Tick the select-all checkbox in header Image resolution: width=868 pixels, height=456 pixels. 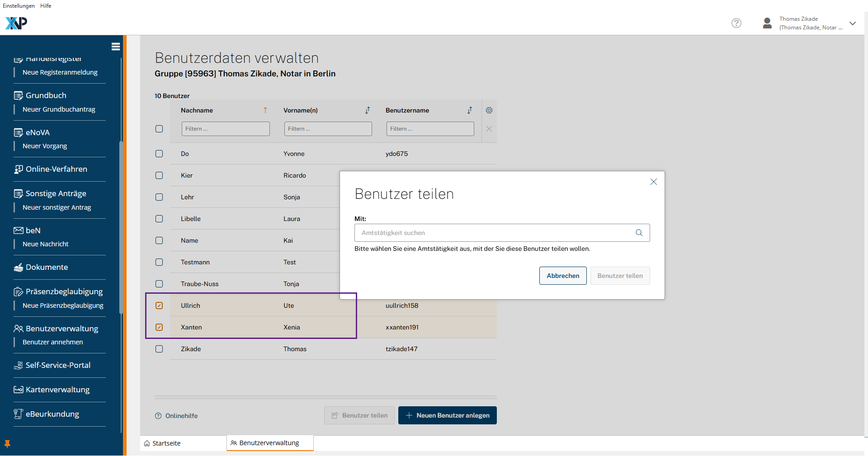pyautogui.click(x=159, y=129)
